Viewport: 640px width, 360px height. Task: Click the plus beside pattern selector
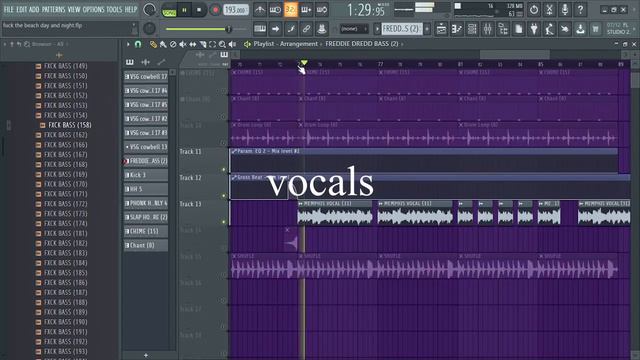pyautogui.click(x=427, y=29)
